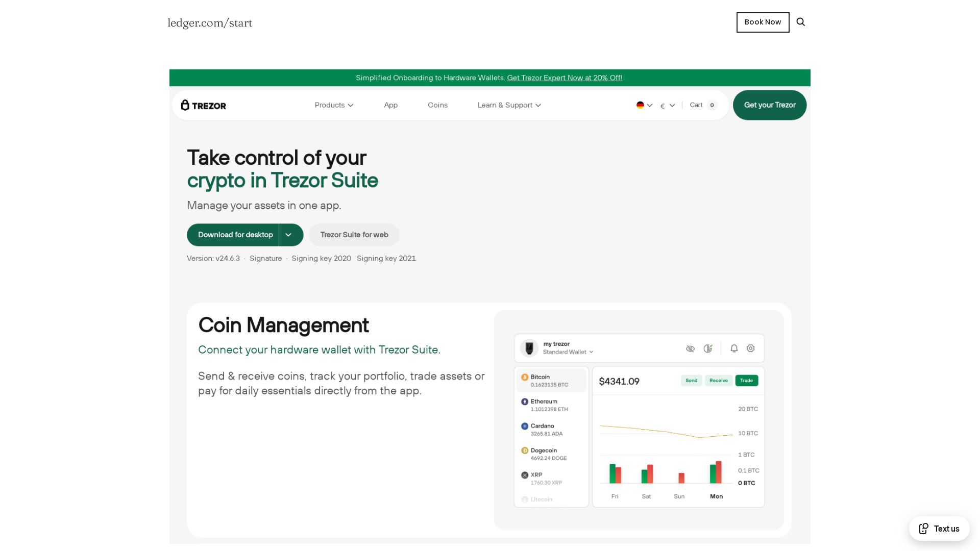Open the euro currency dropdown

point(668,106)
